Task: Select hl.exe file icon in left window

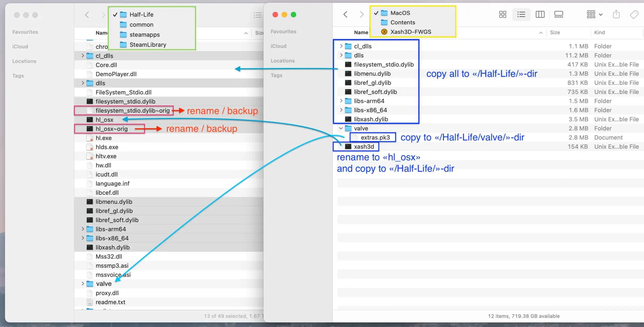Action: coord(90,138)
